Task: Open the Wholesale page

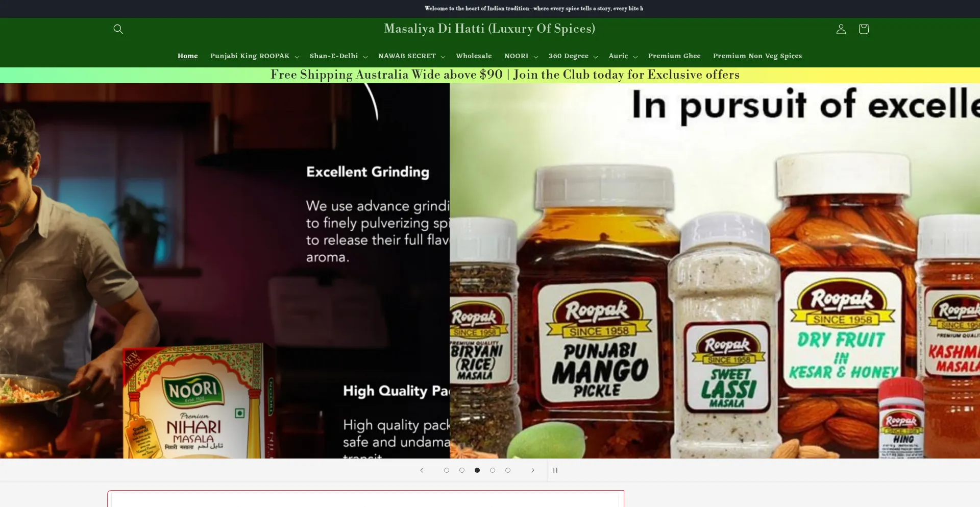Action: (x=474, y=56)
